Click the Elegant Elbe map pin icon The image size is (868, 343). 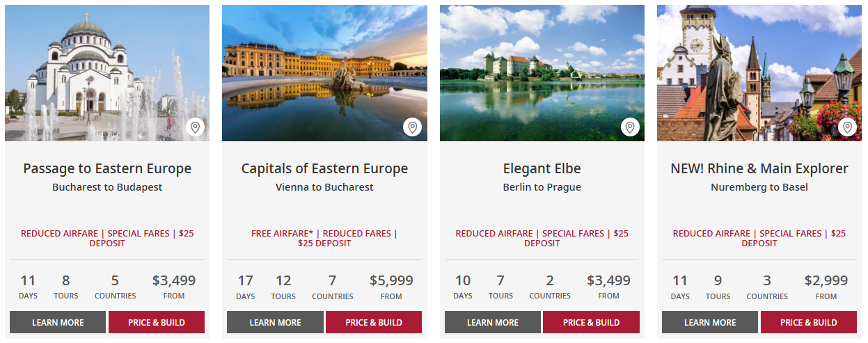point(630,127)
